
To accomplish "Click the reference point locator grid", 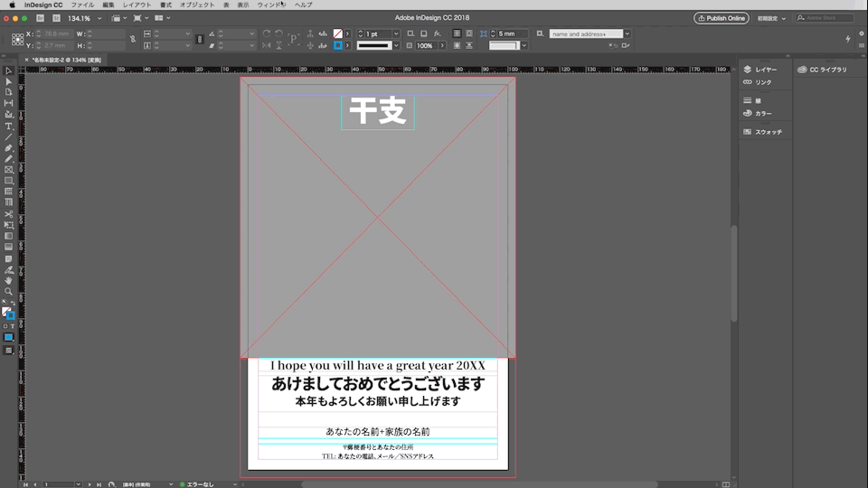I will (17, 39).
